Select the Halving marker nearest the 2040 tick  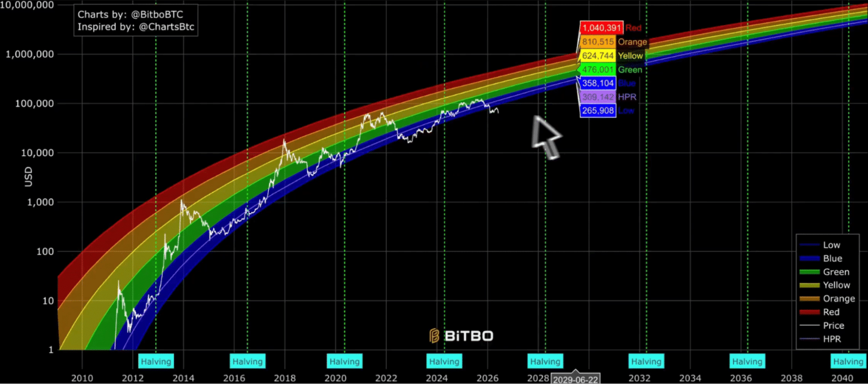tap(848, 361)
